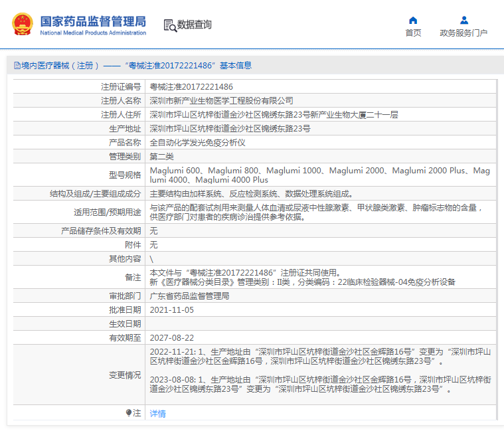
Task: Click the document icon before 境内医疗器械
Action: click(17, 66)
